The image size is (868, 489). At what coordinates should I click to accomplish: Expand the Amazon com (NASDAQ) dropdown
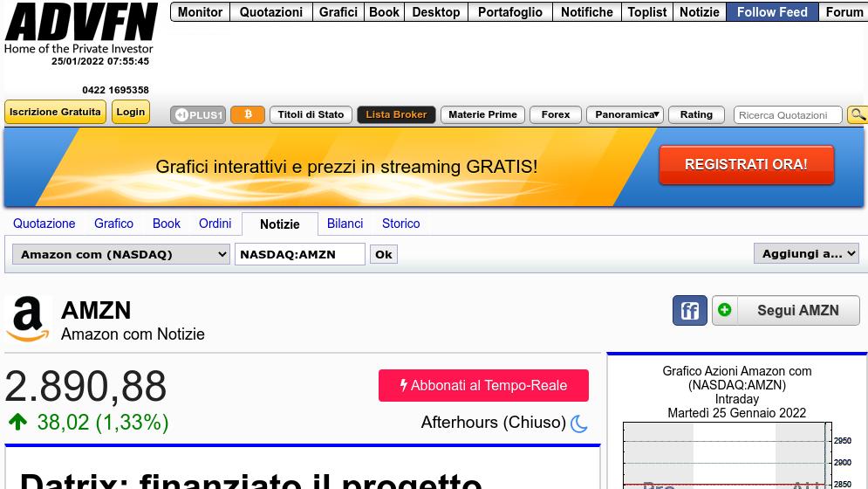point(121,254)
